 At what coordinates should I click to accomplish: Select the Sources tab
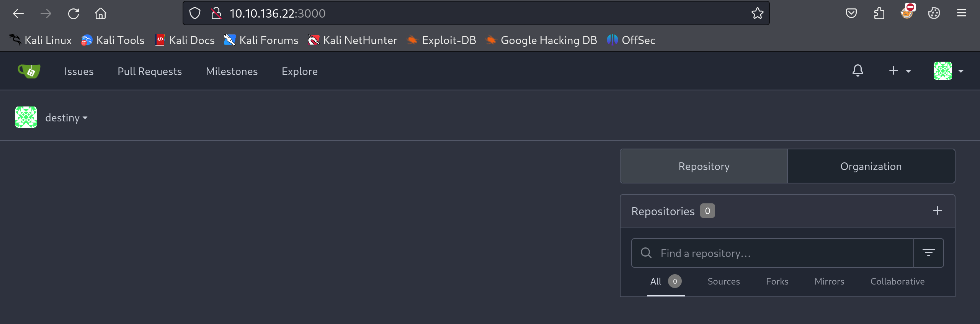724,281
